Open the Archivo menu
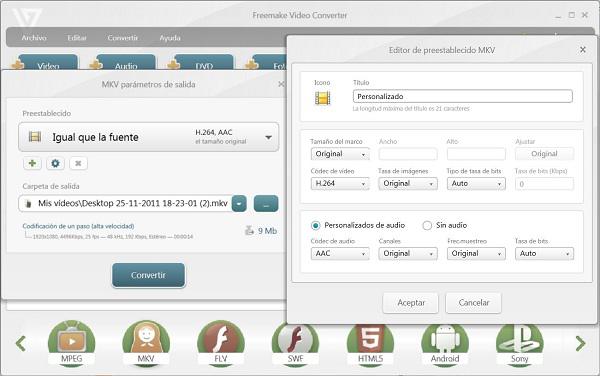 tap(34, 38)
